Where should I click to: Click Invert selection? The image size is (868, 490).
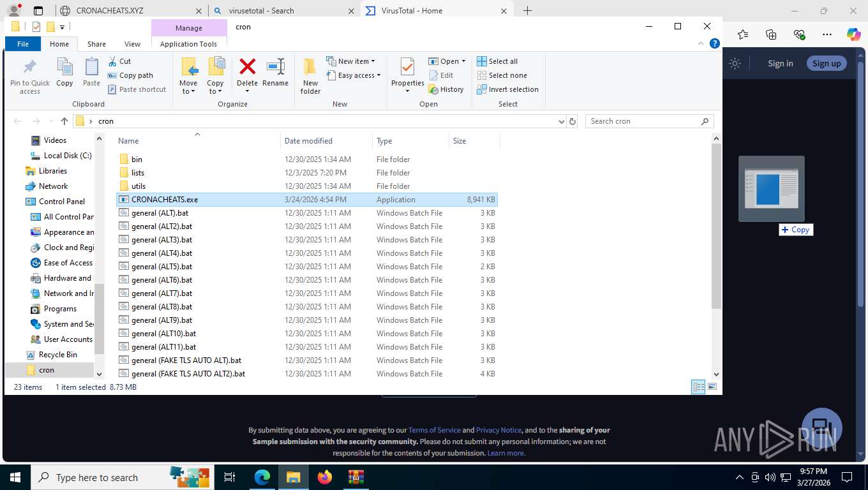click(x=507, y=89)
